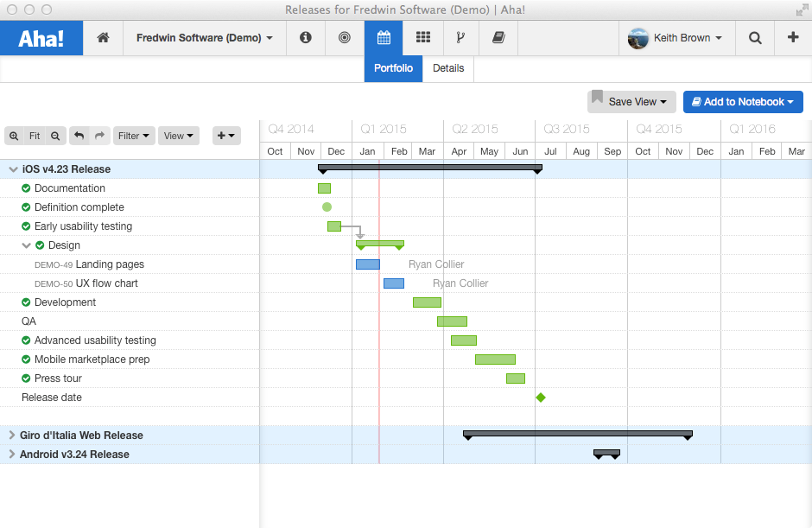Open the strategy target icon
This screenshot has width=812, height=528.
coord(345,37)
